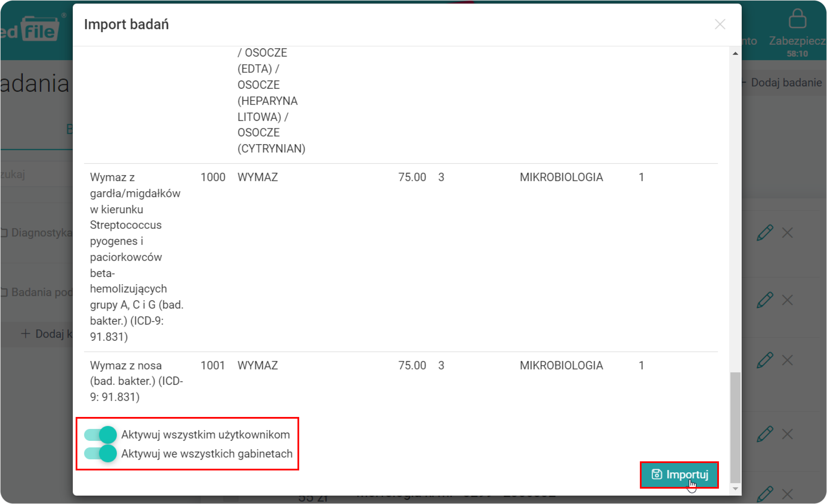The height and width of the screenshot is (504, 827).
Task: Click MIKROBIOLOGIA in the 1000 row
Action: pos(561,177)
